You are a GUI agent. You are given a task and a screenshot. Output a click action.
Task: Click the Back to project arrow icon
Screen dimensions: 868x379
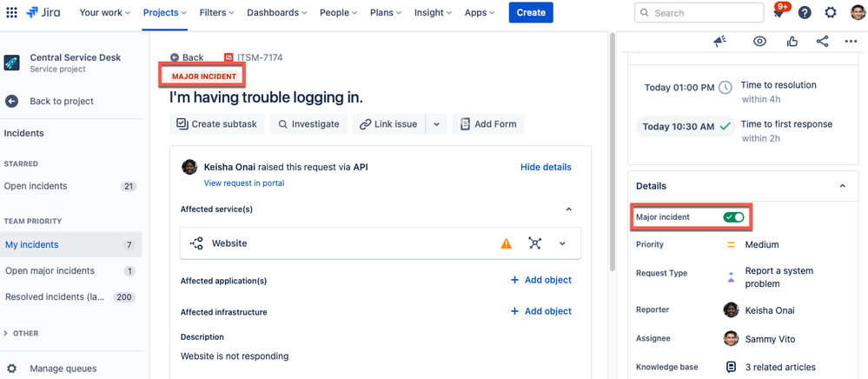[11, 102]
